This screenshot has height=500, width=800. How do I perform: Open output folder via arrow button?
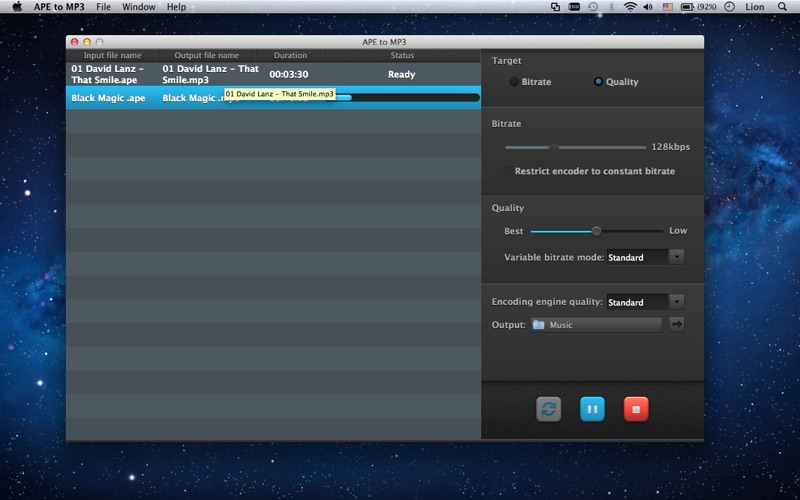pyautogui.click(x=677, y=324)
